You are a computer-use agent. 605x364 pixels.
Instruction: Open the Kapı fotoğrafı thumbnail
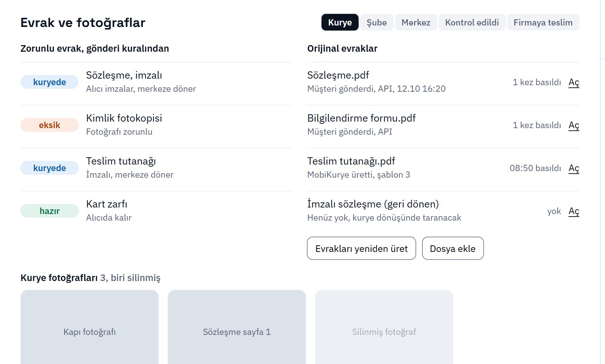[90, 327]
